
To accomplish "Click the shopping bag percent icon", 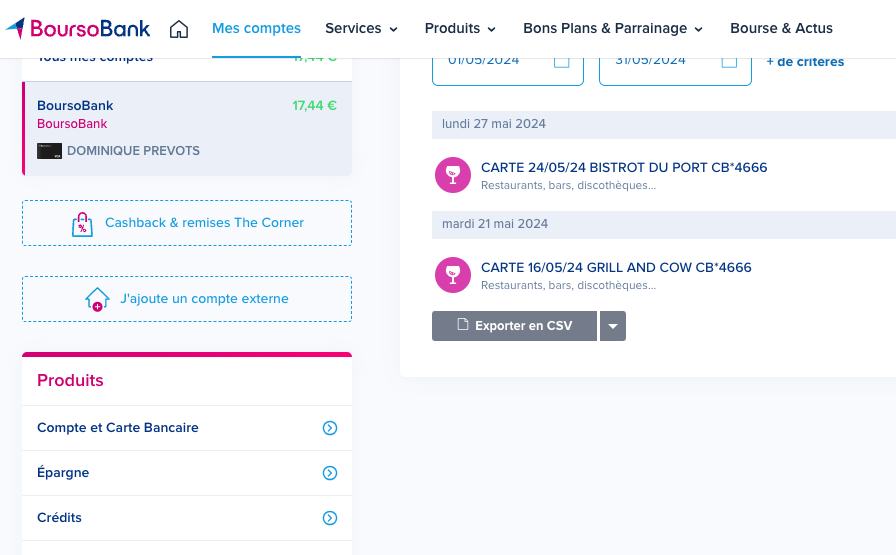I will click(82, 223).
